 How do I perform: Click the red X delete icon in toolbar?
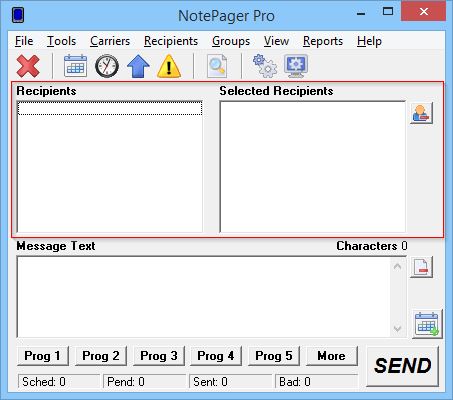point(28,66)
